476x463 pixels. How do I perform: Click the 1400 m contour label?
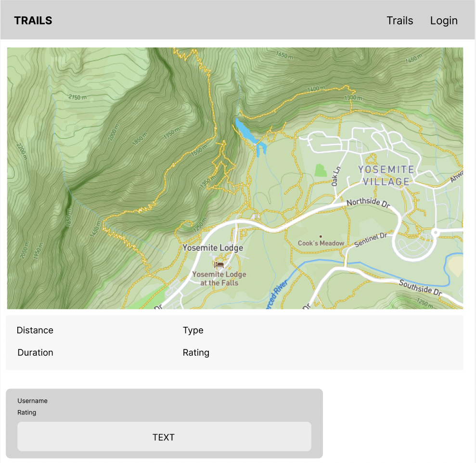(316, 89)
